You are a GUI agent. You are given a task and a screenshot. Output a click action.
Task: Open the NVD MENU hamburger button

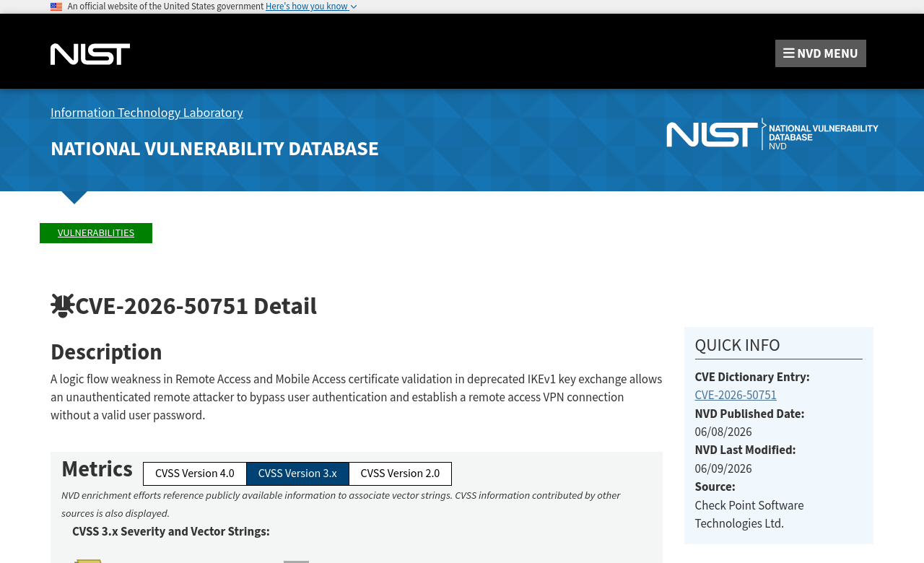[x=821, y=53]
